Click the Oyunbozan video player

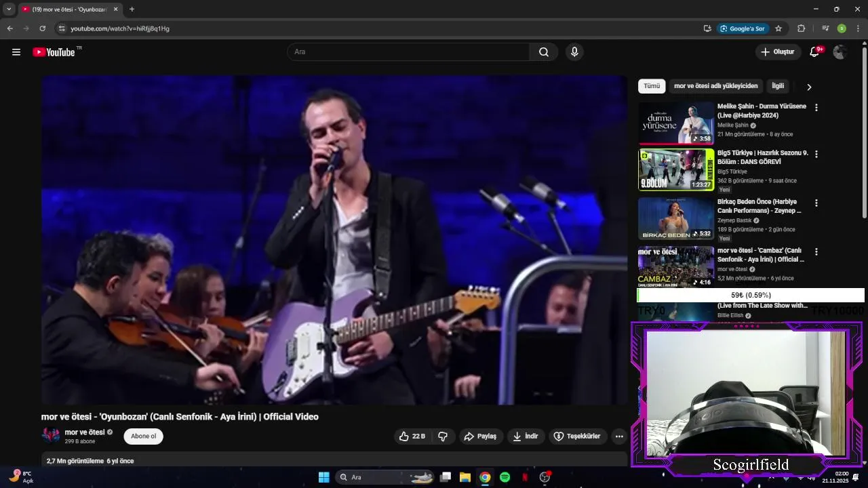(x=334, y=240)
